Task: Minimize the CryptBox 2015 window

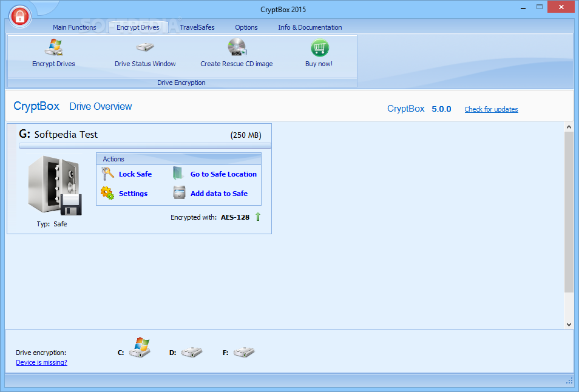Action: [x=523, y=7]
